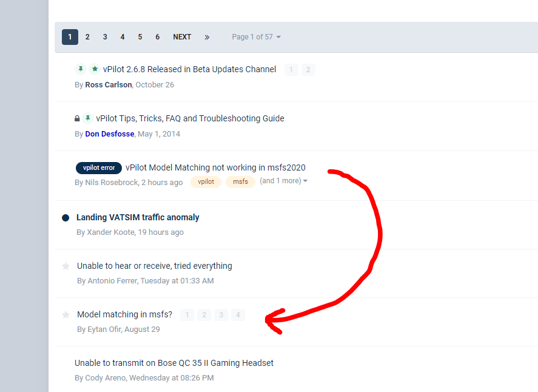Image resolution: width=538 pixels, height=392 pixels.
Task: Click the msfs tag on Model Matching topic
Action: (241, 181)
